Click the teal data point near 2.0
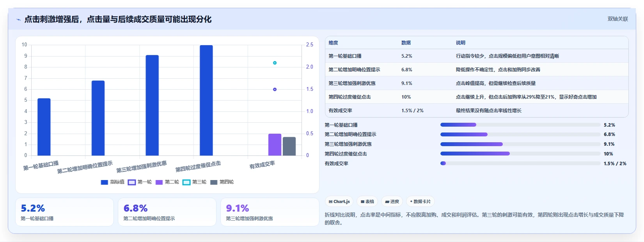644x242 pixels. pos(275,63)
